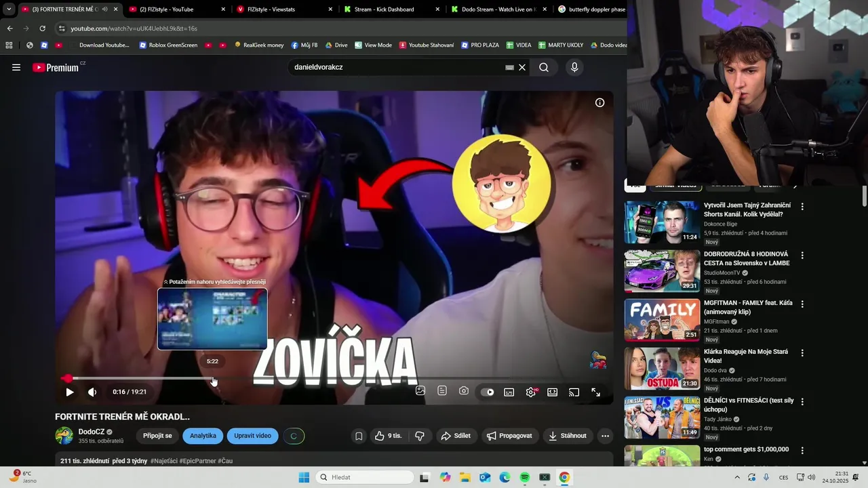Seek on the video progress bar
868x488 pixels.
click(x=334, y=378)
